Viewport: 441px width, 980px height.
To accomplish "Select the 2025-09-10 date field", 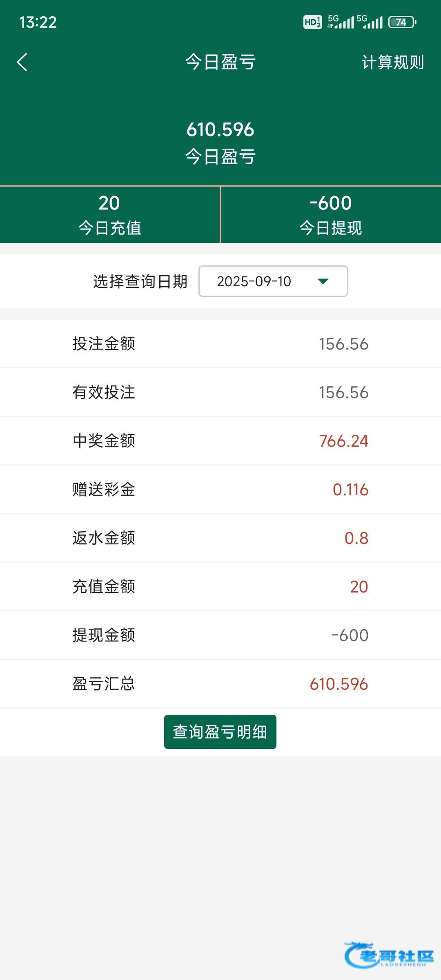I will (254, 281).
